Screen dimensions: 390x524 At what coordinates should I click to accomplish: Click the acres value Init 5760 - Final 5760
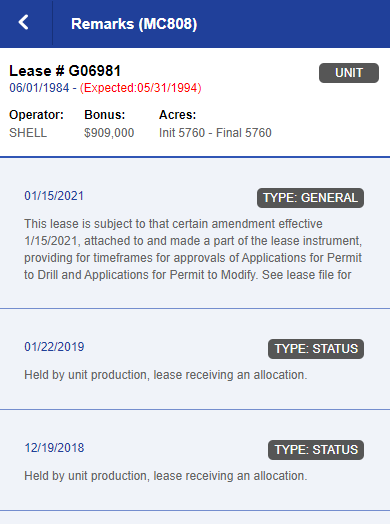point(215,133)
